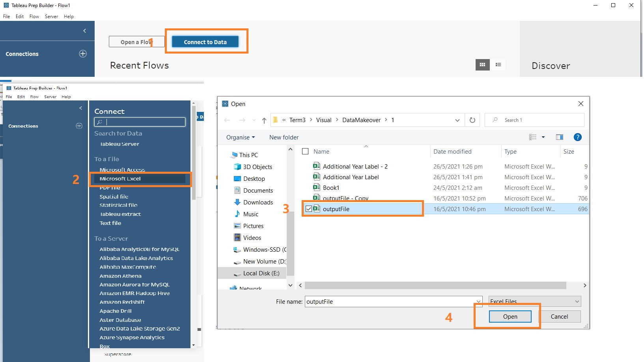Image resolution: width=644 pixels, height=362 pixels.
Task: Focus the Connect search box
Action: click(x=140, y=122)
